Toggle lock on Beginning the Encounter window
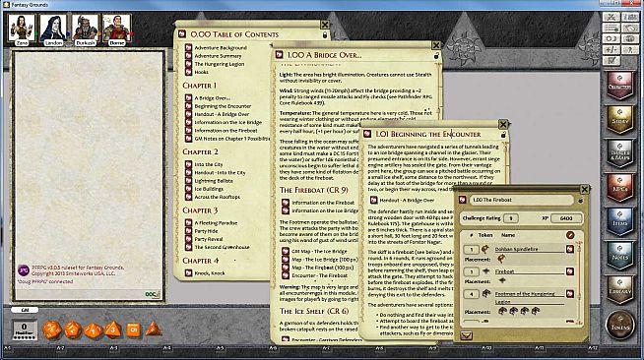The image size is (644, 360). coord(503,135)
